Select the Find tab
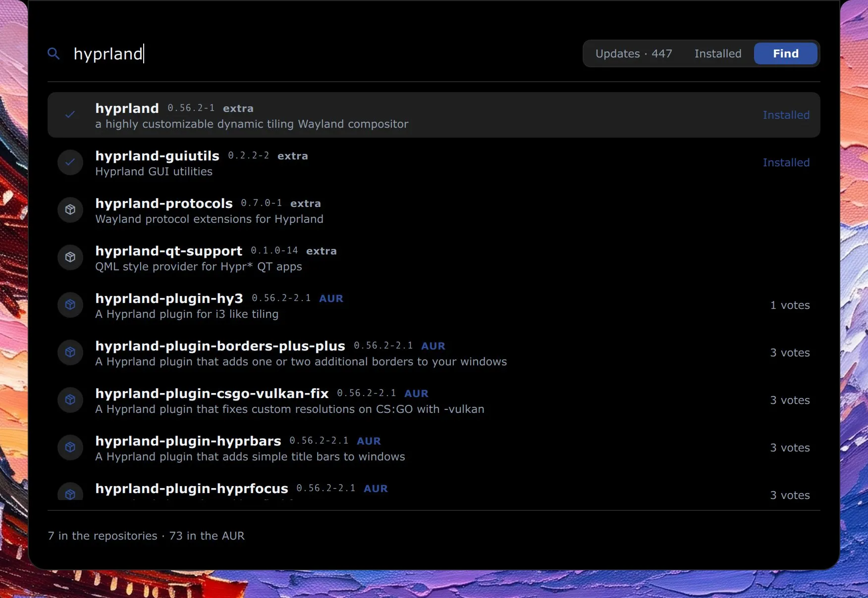The height and width of the screenshot is (598, 868). pos(786,53)
